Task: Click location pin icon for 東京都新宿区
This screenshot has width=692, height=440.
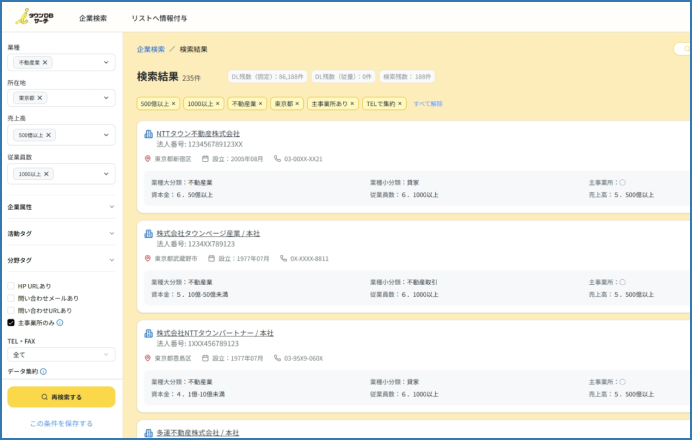Action: point(148,158)
